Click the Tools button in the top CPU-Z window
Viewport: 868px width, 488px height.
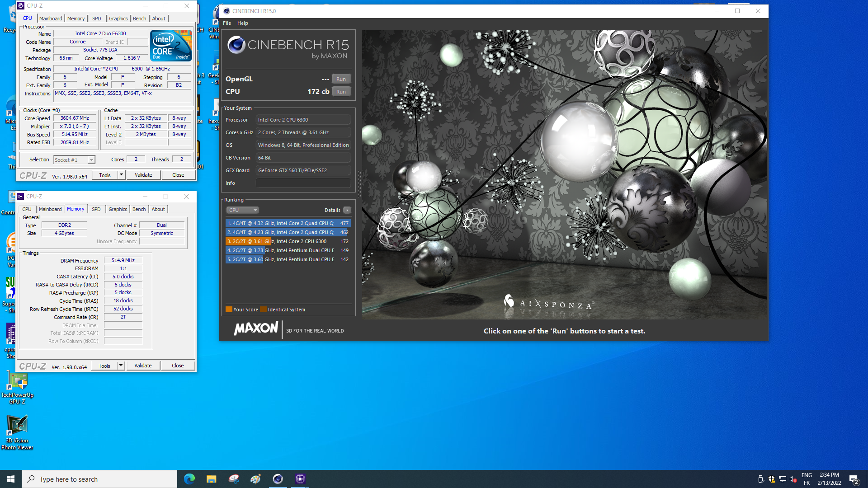tap(105, 175)
